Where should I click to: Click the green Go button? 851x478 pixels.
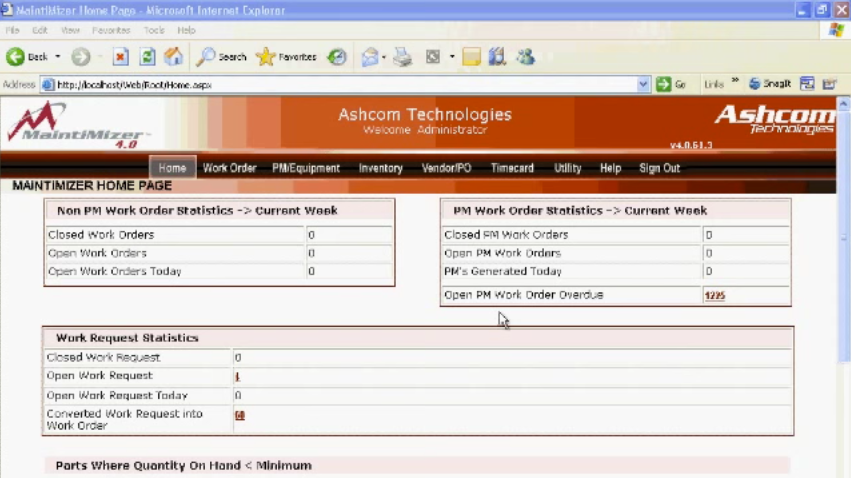pyautogui.click(x=671, y=84)
